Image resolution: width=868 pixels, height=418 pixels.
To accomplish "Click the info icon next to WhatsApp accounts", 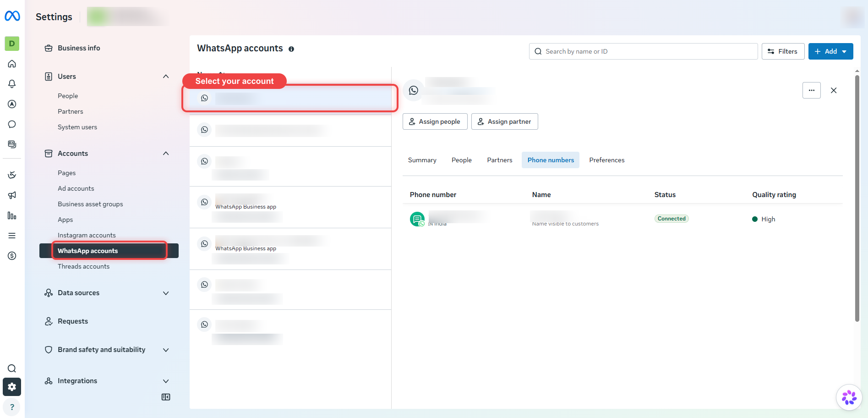I will pos(291,49).
